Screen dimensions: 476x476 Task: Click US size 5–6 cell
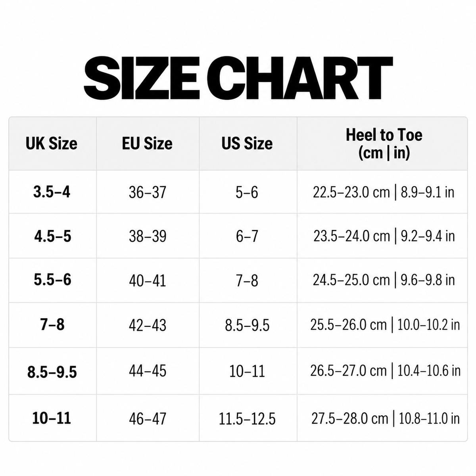point(247,193)
